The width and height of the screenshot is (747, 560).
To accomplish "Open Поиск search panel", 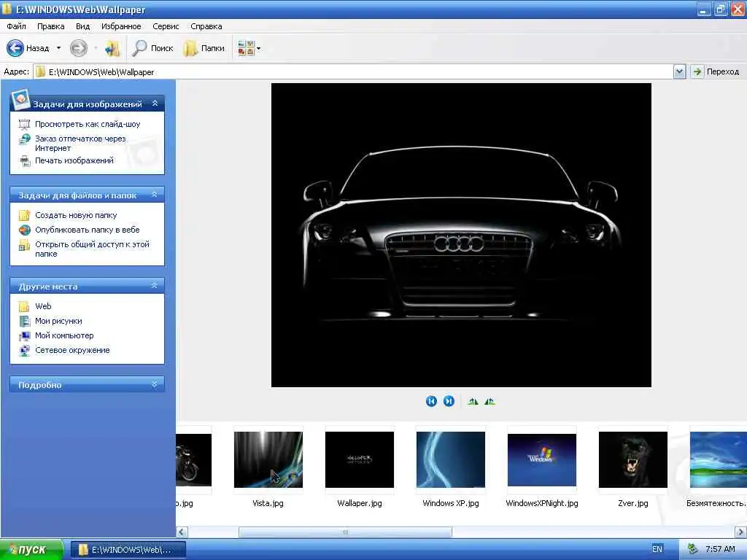I will [x=153, y=48].
